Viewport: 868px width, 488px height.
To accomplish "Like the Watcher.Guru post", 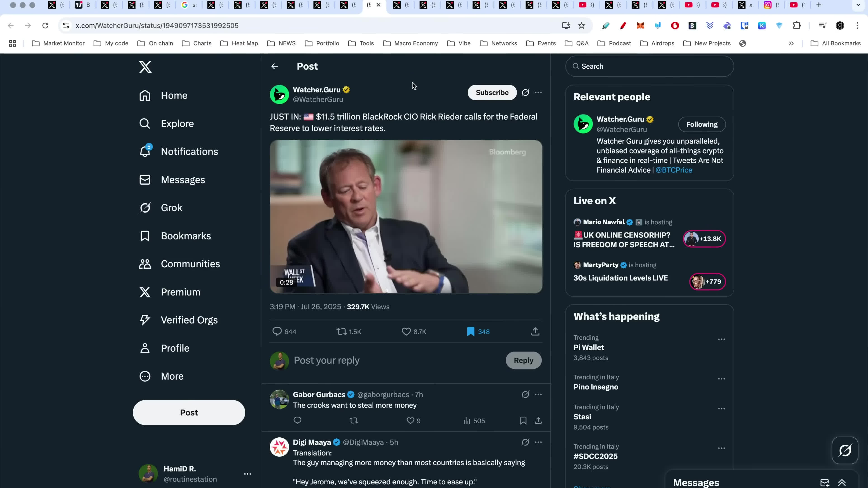I will [x=406, y=332].
